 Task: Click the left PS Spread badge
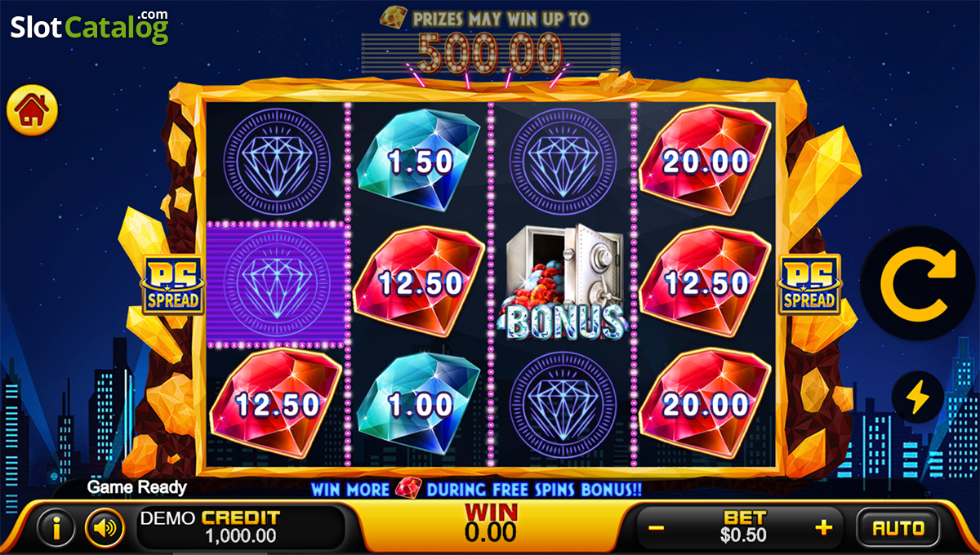click(x=172, y=284)
